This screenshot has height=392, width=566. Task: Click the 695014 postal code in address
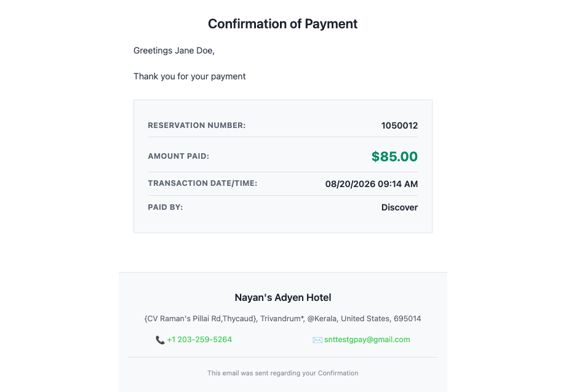click(x=407, y=319)
